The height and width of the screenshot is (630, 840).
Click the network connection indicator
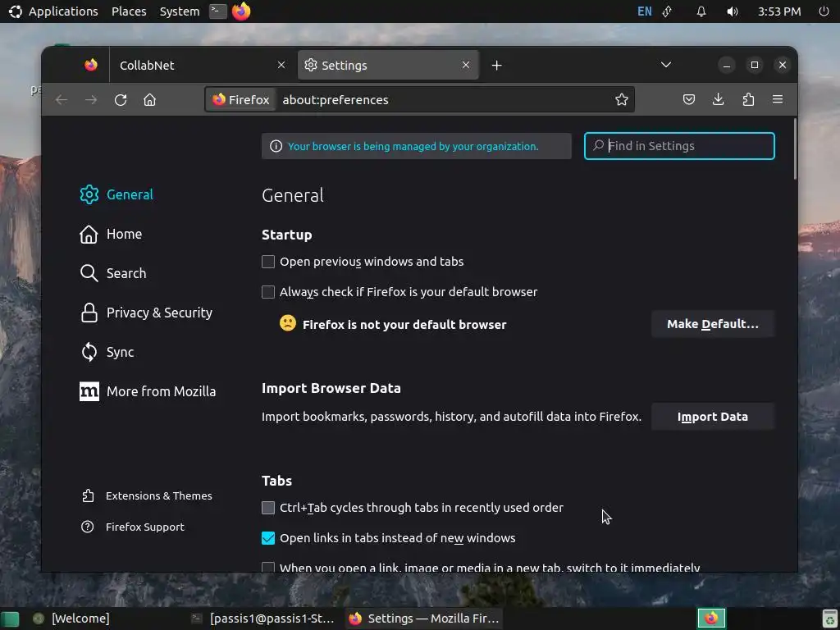[668, 11]
